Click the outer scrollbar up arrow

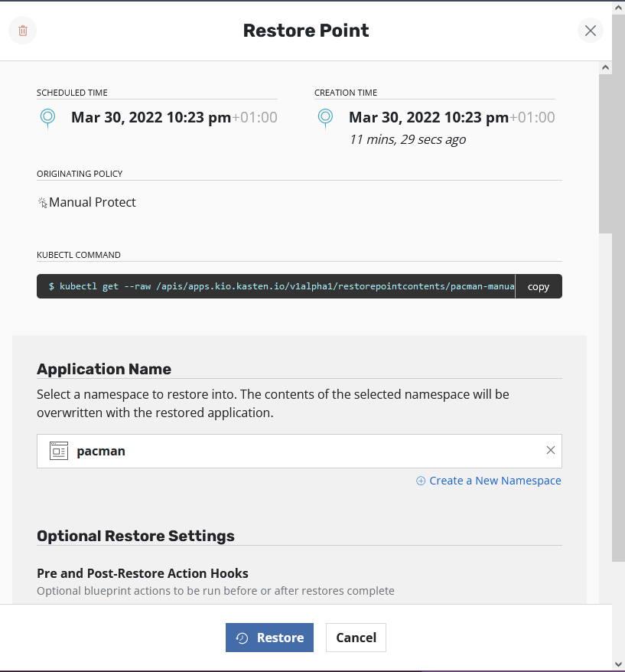tap(618, 8)
